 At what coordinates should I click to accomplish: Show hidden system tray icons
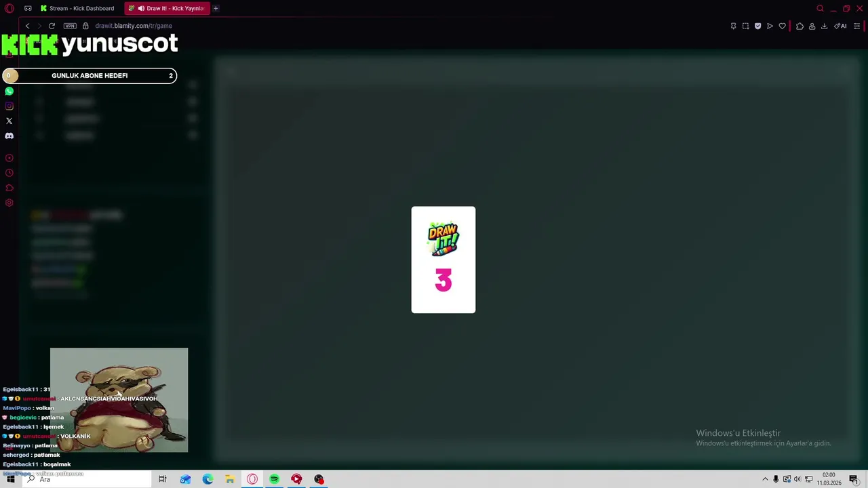pyautogui.click(x=765, y=479)
